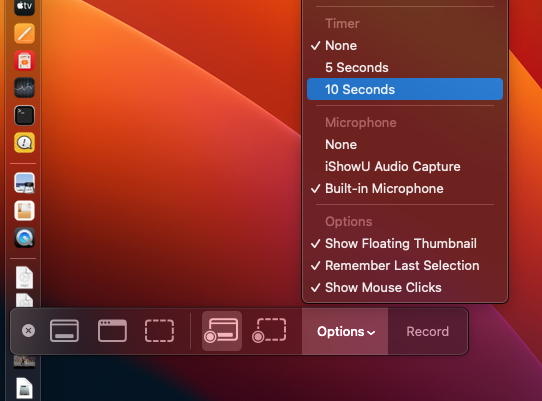Viewport: 542px width, 401px height.
Task: Toggle Remember Last Selection
Action: 405,265
